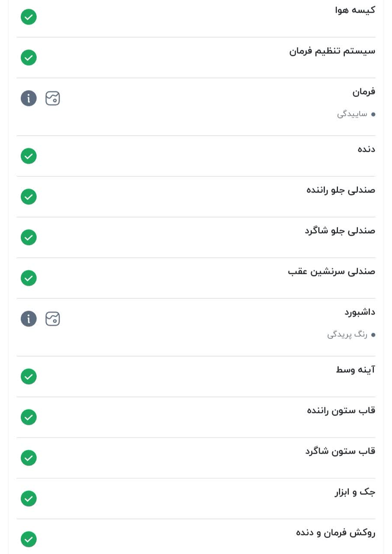392x554 pixels.
Task: Click the green check for جک و ابزار
Action: pos(29,499)
